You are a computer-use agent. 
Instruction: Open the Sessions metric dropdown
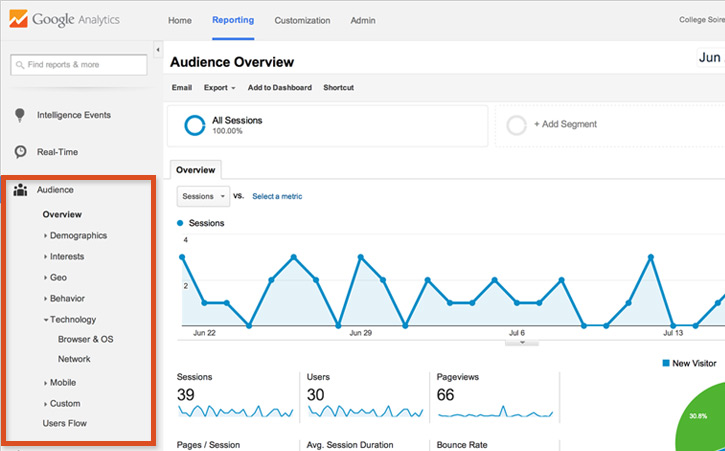(203, 196)
